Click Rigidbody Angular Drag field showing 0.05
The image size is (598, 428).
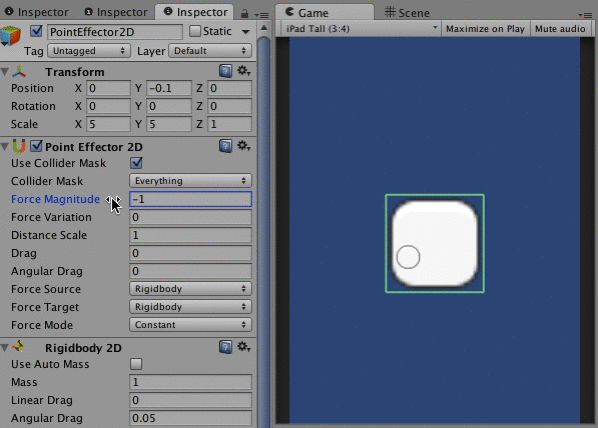(191, 418)
